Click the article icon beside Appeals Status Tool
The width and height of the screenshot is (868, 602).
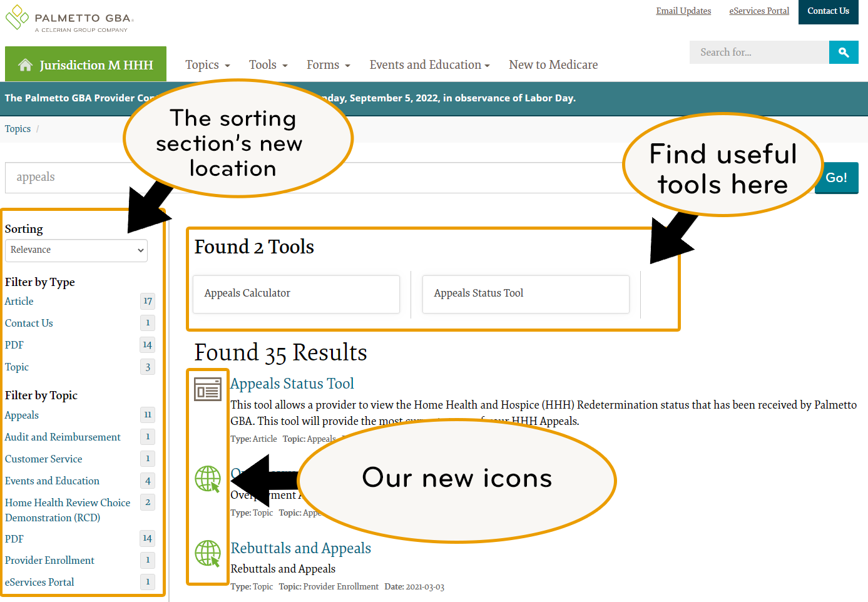208,389
